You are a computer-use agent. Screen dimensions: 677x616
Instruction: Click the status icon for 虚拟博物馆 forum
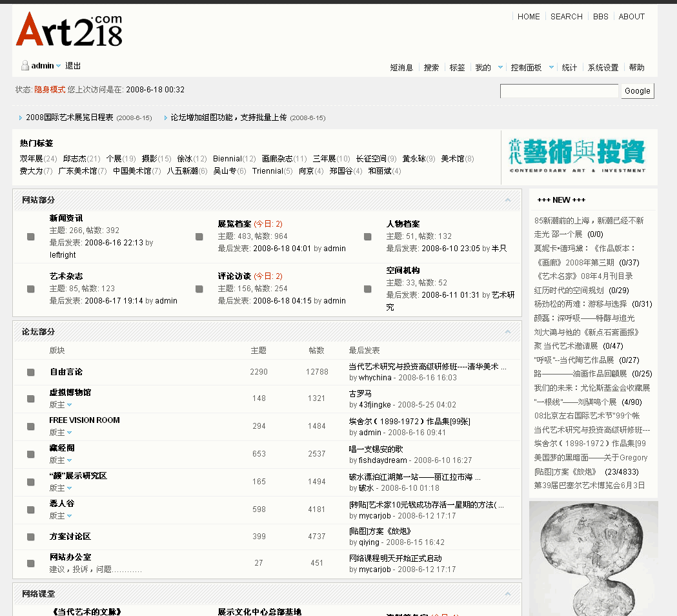coord(30,398)
